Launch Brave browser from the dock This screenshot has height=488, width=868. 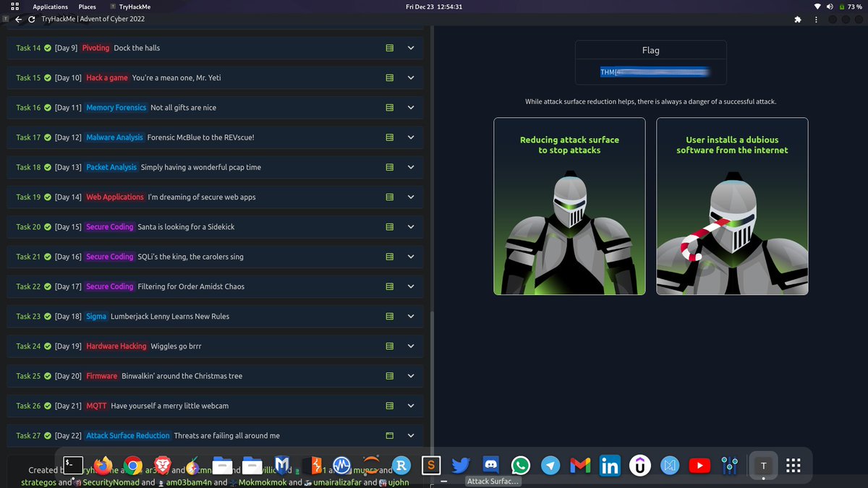[x=162, y=466]
